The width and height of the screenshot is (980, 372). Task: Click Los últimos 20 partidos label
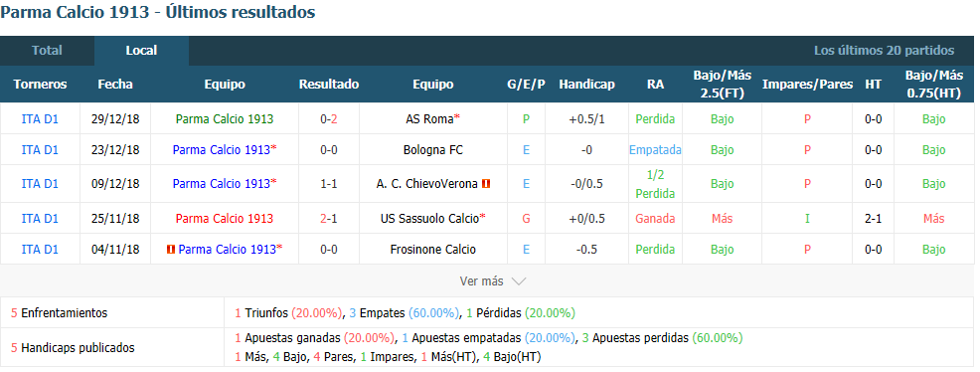pos(884,51)
